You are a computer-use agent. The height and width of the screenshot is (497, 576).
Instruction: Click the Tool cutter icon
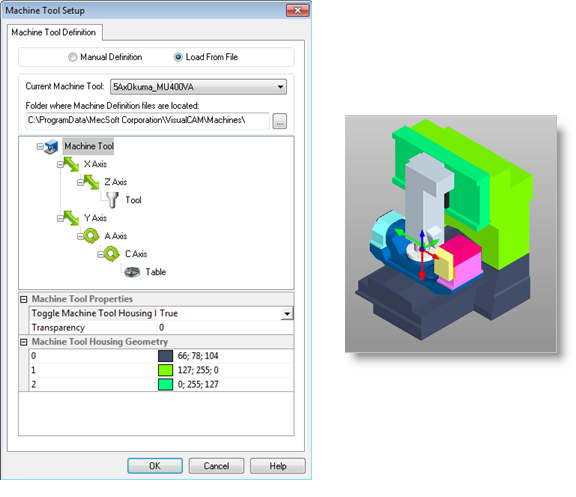[112, 200]
